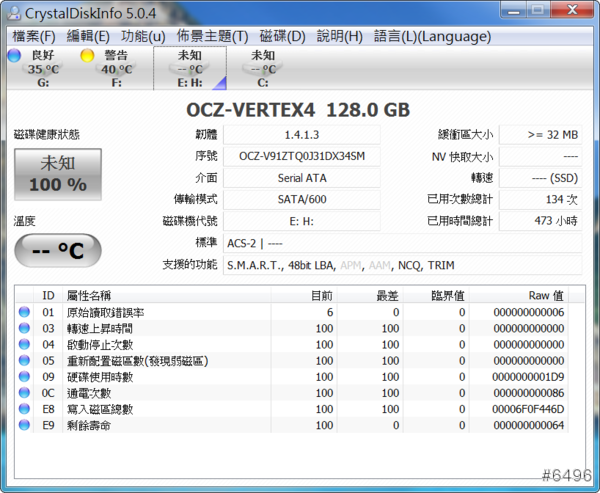Image resolution: width=600 pixels, height=493 pixels.
Task: Click the Raw 值 column header
Action: (546, 296)
